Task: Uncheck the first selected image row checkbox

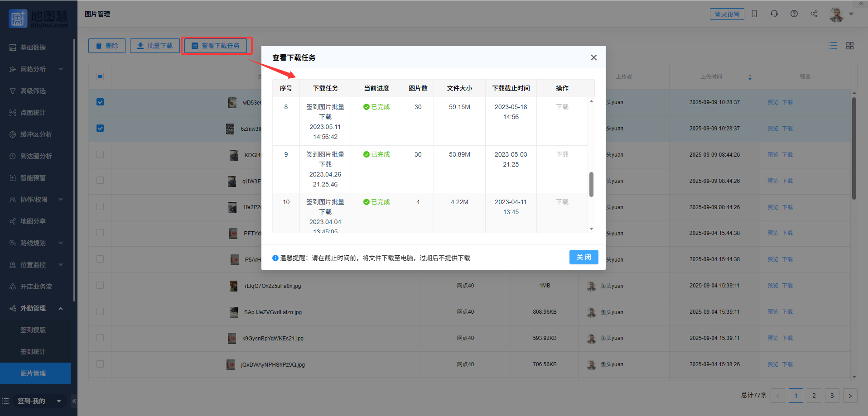Action: pos(100,102)
